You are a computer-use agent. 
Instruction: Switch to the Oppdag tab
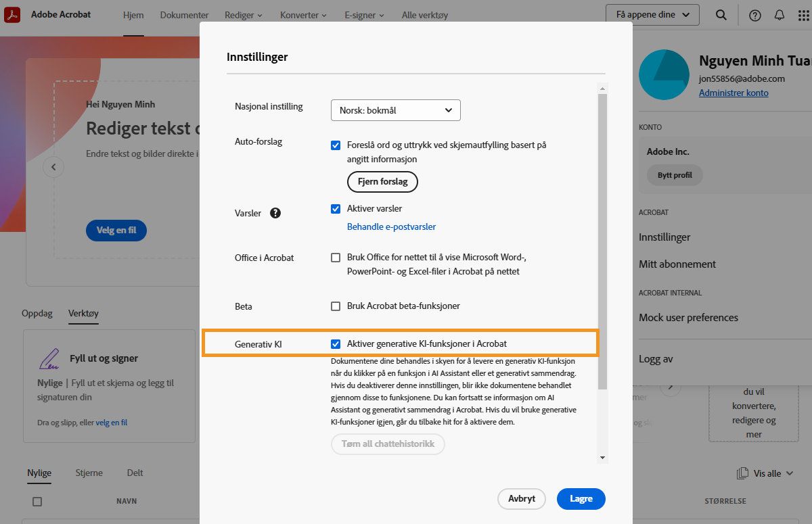click(x=37, y=313)
